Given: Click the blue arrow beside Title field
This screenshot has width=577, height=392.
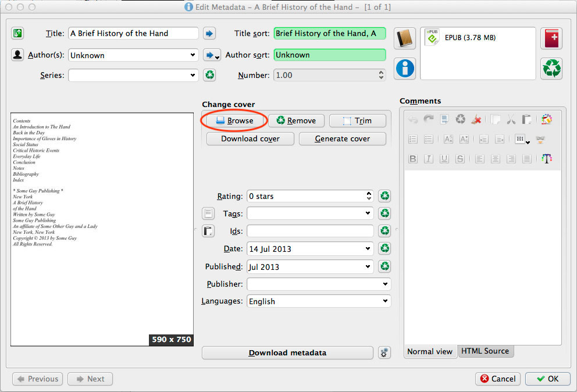Looking at the screenshot, I should tap(209, 33).
